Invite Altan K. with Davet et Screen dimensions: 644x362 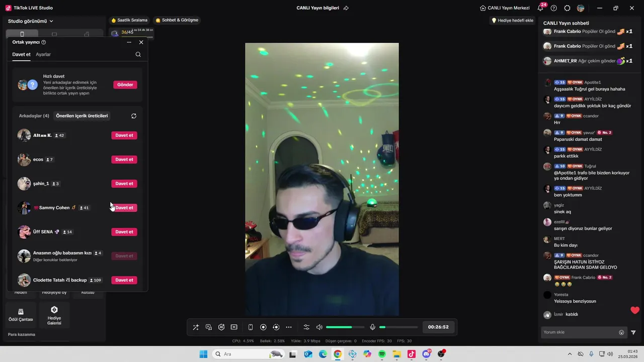coord(124,135)
